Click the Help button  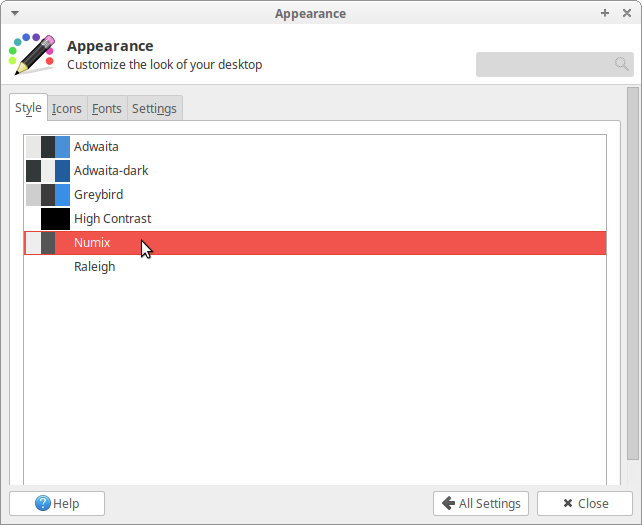click(x=57, y=503)
